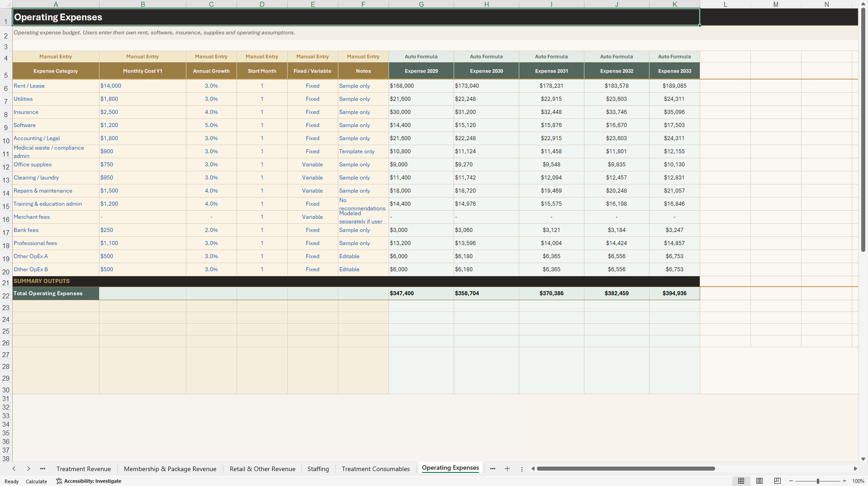Viewport: 868px width, 486px height.
Task: Select Template only note cell
Action: click(x=363, y=151)
